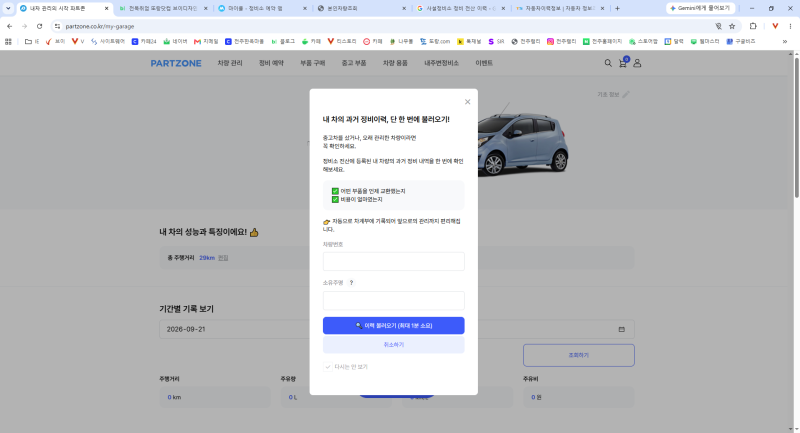
Task: Click the Gemini에게 물어보기 button
Action: pyautogui.click(x=699, y=8)
